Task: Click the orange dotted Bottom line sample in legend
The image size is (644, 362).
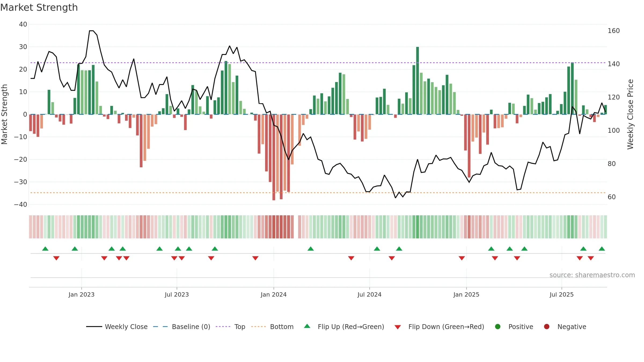Action: pos(258,327)
